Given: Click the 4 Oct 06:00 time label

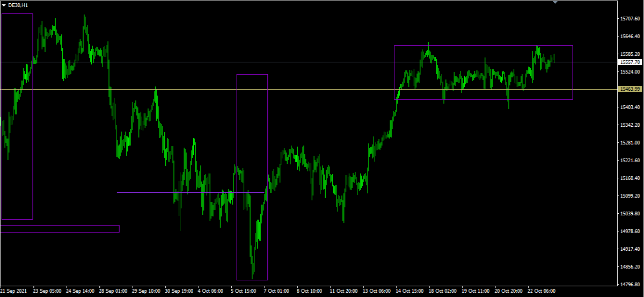Looking at the screenshot, I should coord(210,291).
